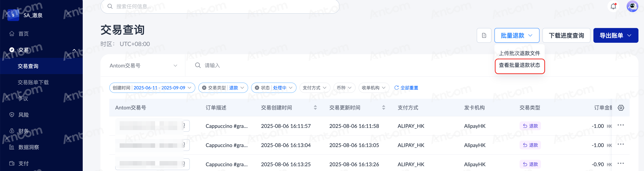This screenshot has width=644, height=171.
Task: Open 收单机构 filter dropdown
Action: click(374, 88)
